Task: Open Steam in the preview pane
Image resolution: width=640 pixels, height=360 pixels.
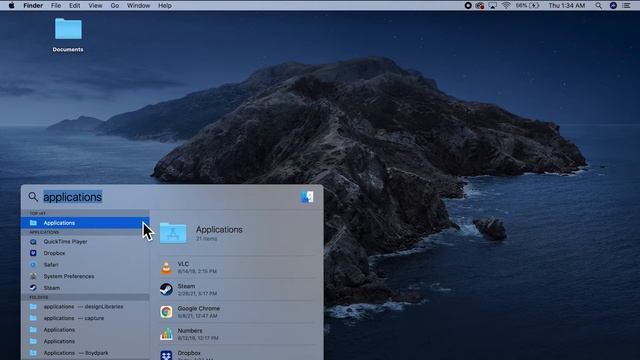Action: [x=237, y=289]
